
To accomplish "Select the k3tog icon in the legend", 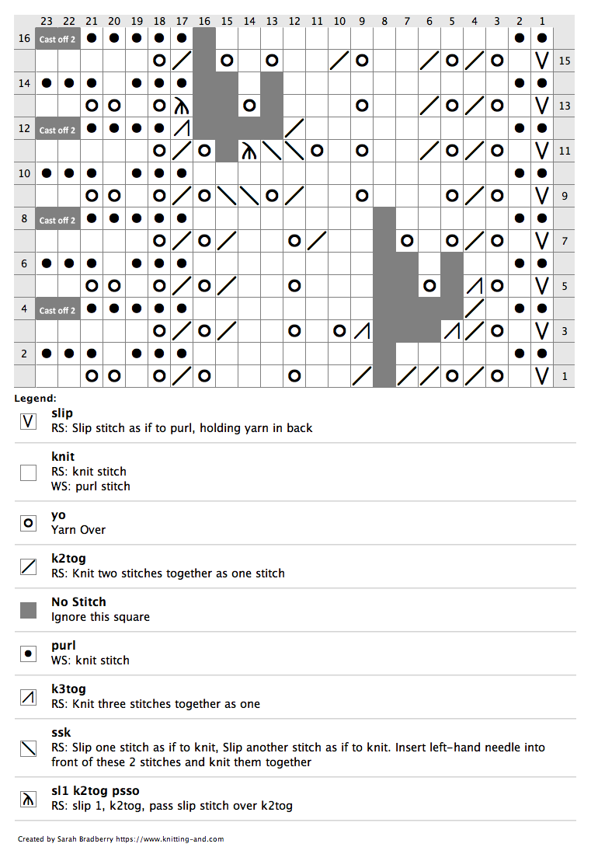I will pyautogui.click(x=29, y=697).
